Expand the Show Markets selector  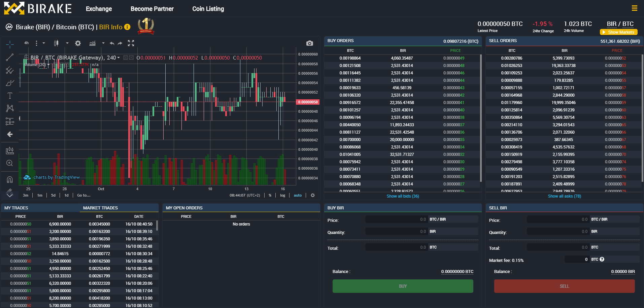[618, 32]
